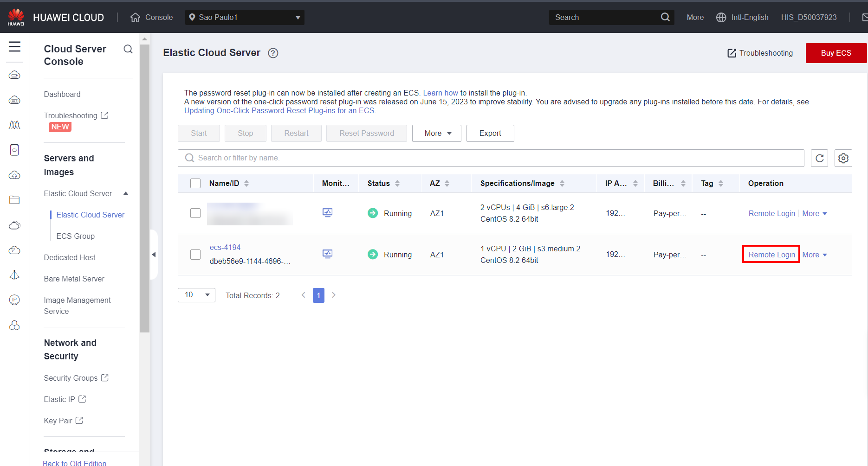Screen dimensions: 868x466
Task: Open monitoring icon for ecs-4194
Action: coord(327,254)
